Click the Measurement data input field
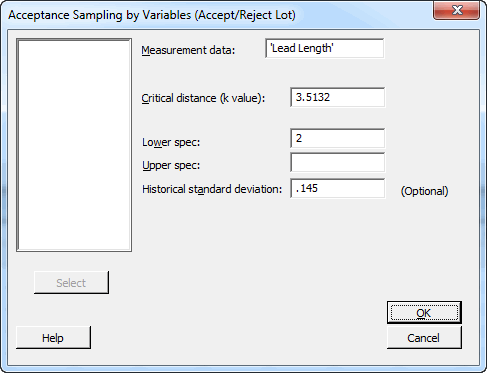 tap(325, 48)
